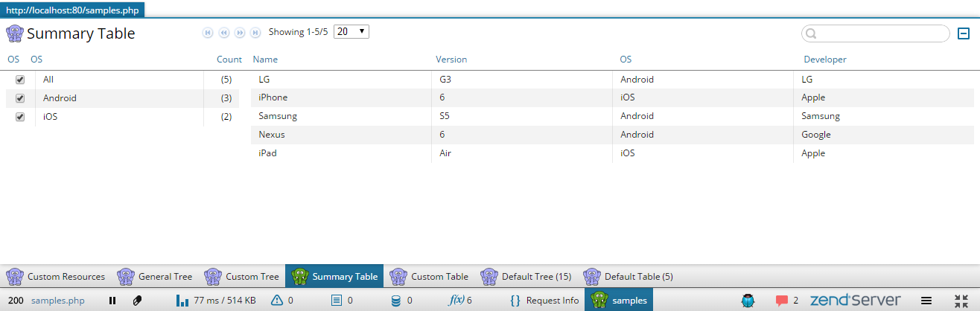Click the Google developer cell
The width and height of the screenshot is (980, 311).
(x=884, y=135)
